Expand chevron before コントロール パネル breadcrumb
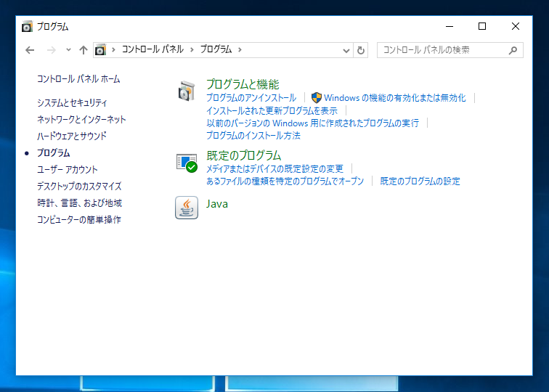549x392 pixels. [113, 49]
